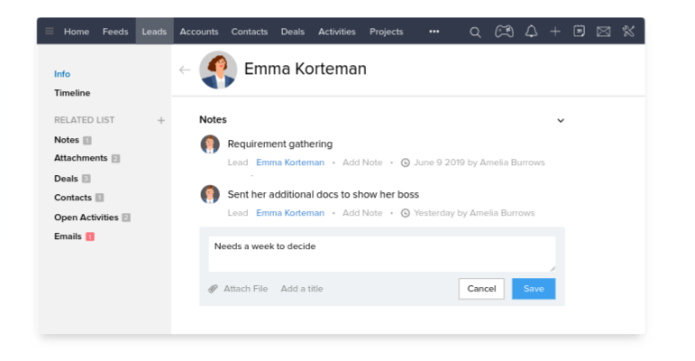695x361 pixels.
Task: Cancel the new note
Action: (481, 289)
